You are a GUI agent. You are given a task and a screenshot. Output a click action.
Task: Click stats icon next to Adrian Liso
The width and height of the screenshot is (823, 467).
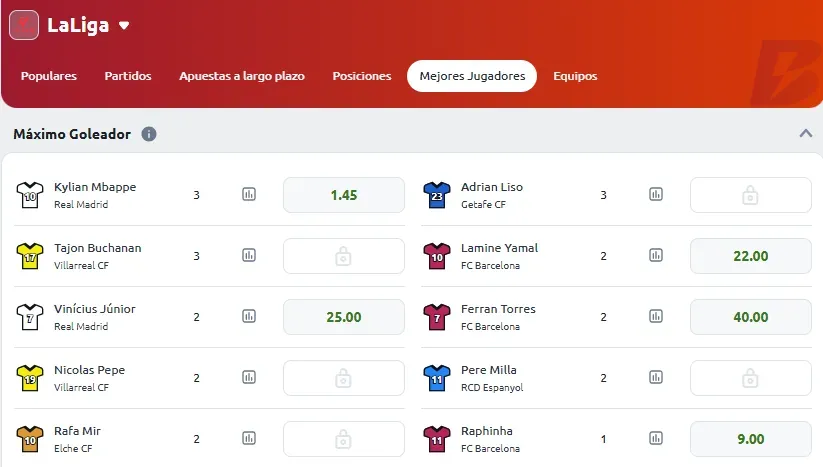656,195
